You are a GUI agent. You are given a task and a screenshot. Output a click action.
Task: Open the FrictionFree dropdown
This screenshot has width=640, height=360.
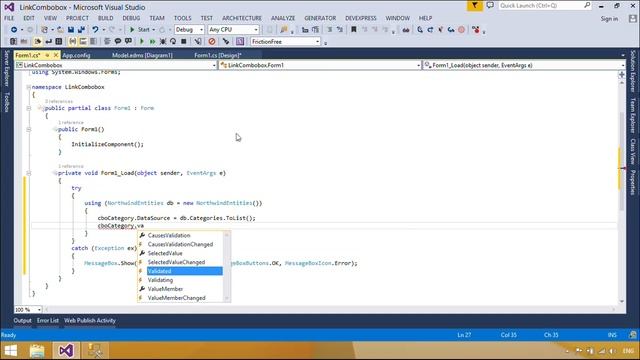pos(285,42)
